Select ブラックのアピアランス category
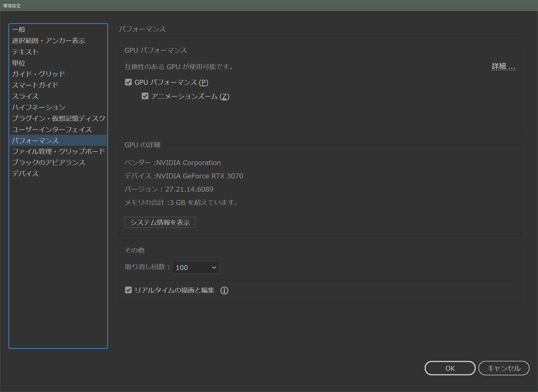Viewport: 538px width, 392px height. point(58,162)
